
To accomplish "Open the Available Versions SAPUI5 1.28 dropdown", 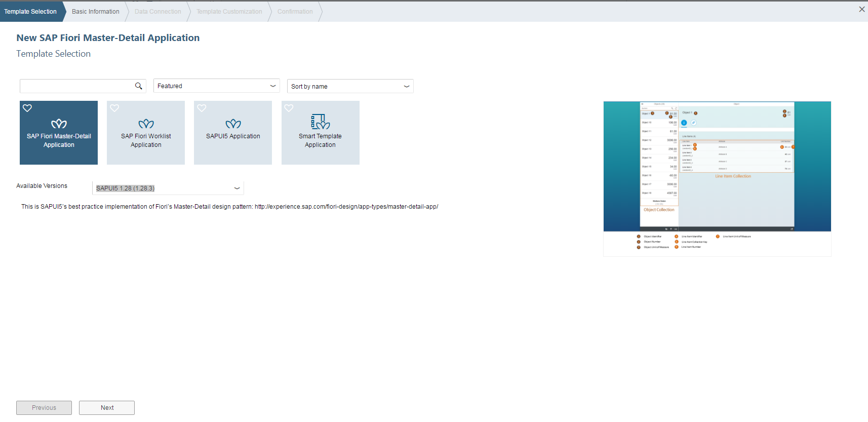I will [168, 188].
